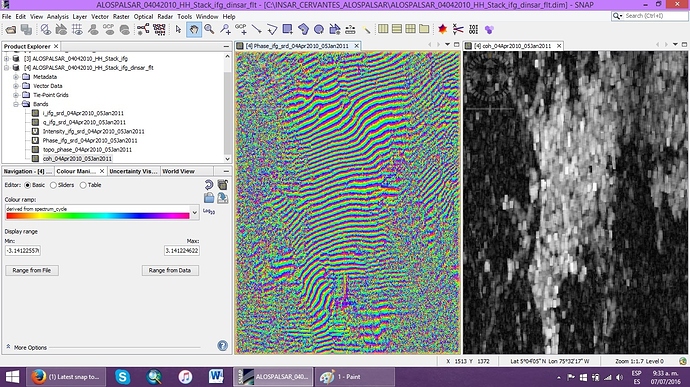The width and height of the screenshot is (690, 387).
Task: Click the open product folder icon
Action: click(11, 29)
